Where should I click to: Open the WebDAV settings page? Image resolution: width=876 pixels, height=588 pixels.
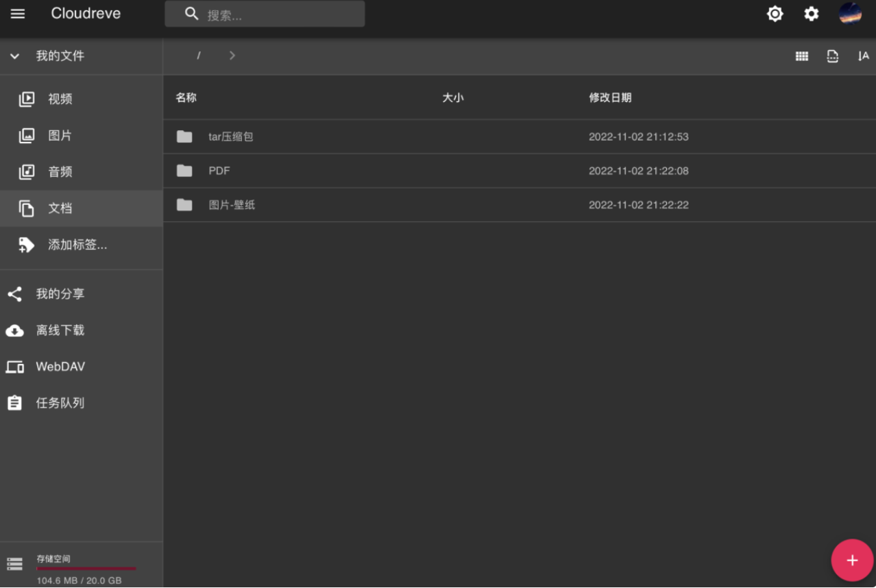coord(60,367)
